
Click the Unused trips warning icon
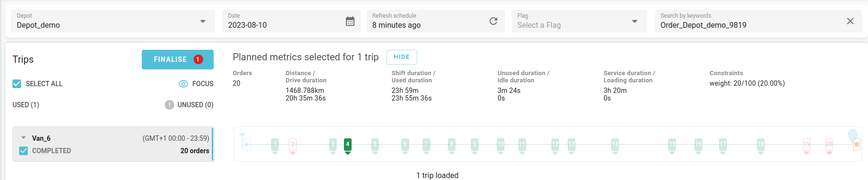[x=170, y=105]
